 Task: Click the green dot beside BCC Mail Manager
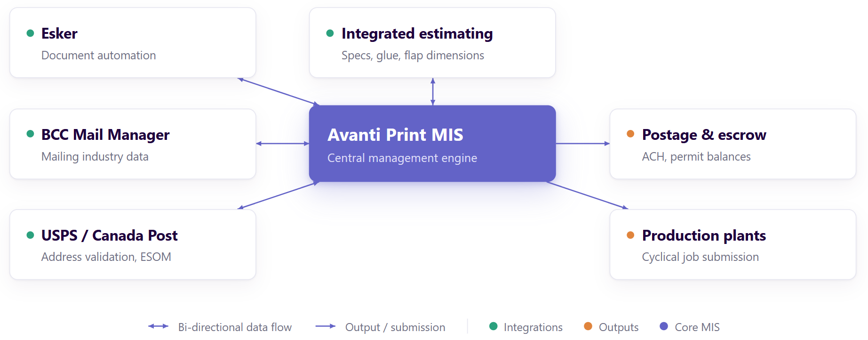point(31,134)
